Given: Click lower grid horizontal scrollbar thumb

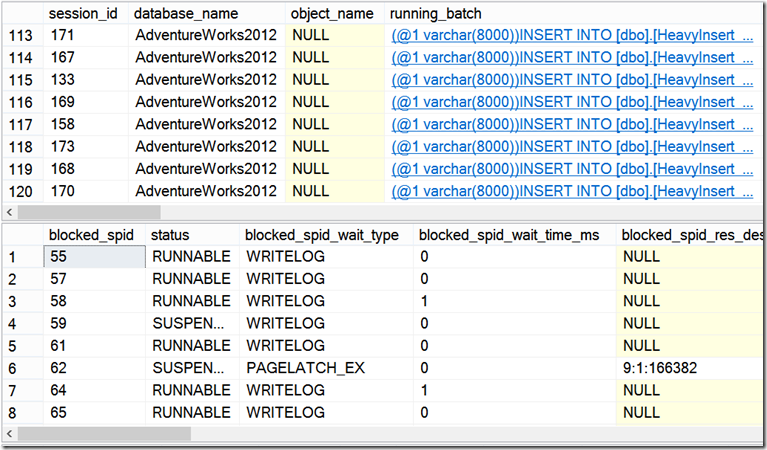Looking at the screenshot, I should tap(105, 433).
